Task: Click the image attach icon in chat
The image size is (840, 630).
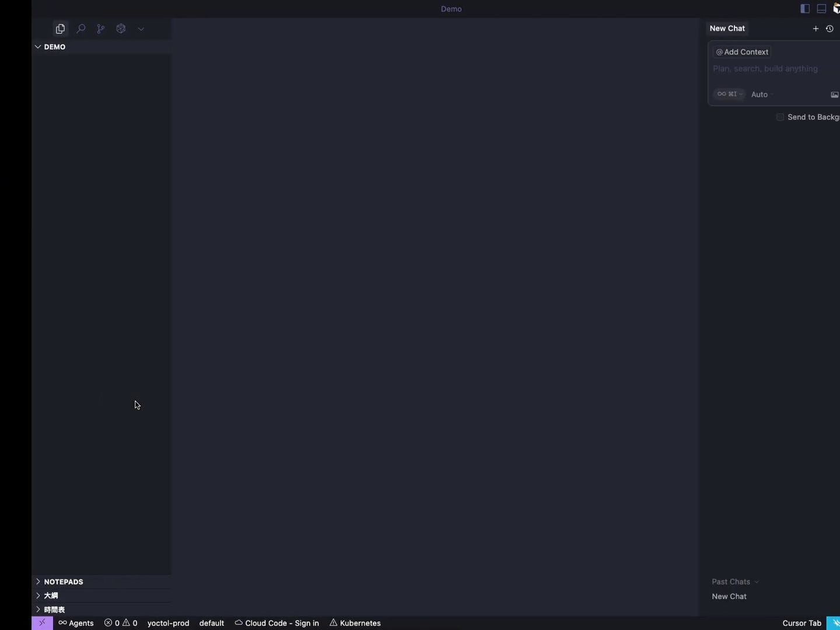Action: [x=834, y=94]
